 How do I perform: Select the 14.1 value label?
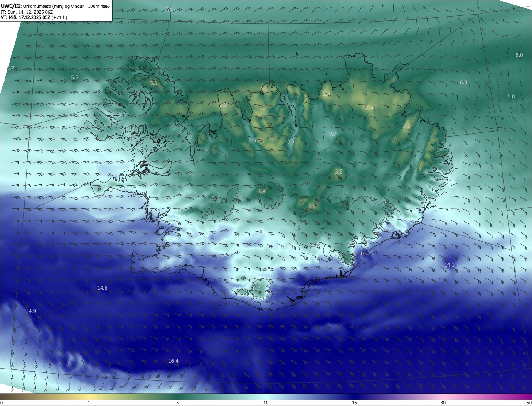pyautogui.click(x=449, y=265)
